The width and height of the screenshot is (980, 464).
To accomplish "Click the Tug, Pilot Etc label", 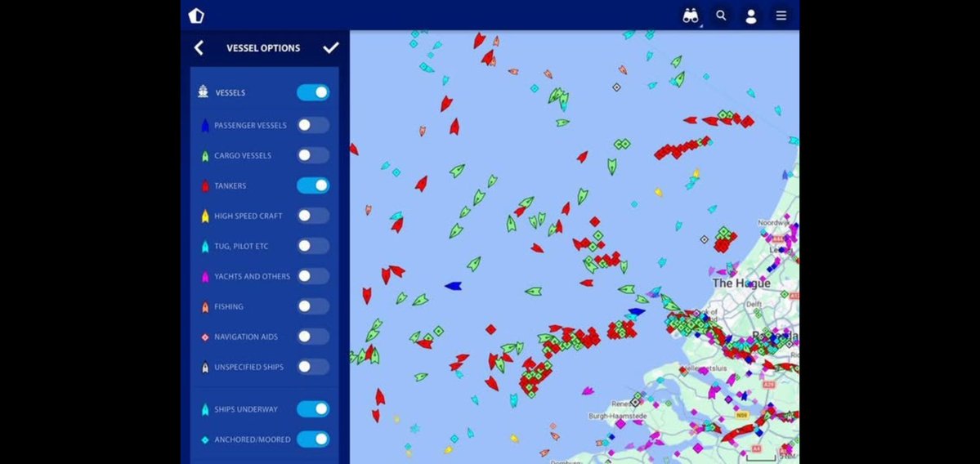I will 241,246.
